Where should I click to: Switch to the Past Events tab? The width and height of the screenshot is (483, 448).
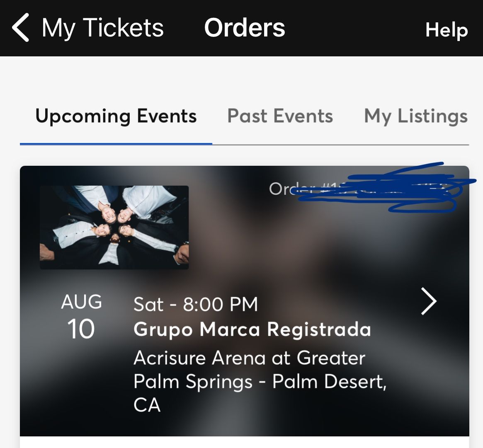pyautogui.click(x=280, y=116)
